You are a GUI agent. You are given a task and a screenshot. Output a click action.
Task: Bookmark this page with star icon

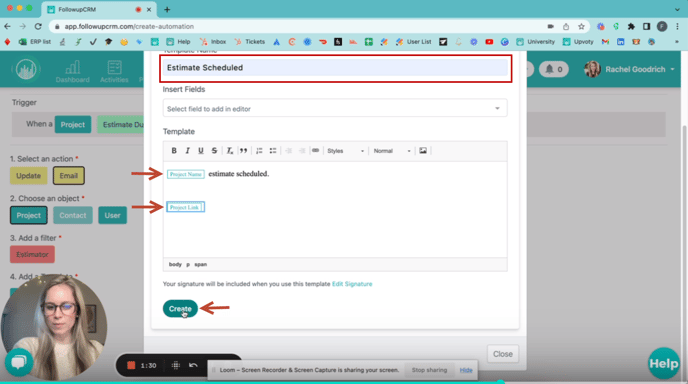[x=581, y=26]
